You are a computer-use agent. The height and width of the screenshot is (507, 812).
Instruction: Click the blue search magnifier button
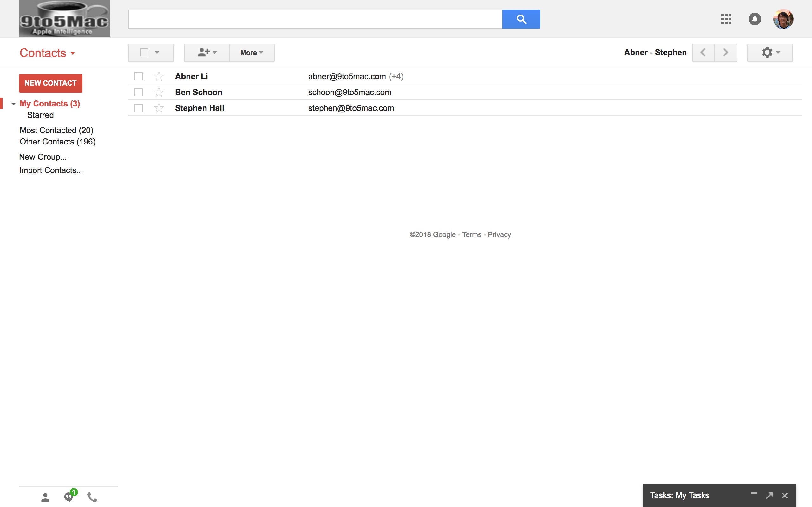click(x=521, y=19)
